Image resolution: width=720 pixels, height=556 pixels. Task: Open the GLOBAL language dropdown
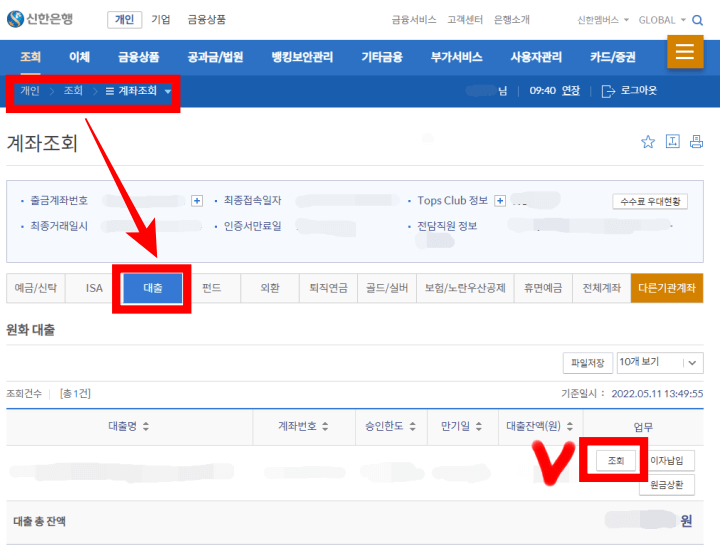click(x=662, y=20)
